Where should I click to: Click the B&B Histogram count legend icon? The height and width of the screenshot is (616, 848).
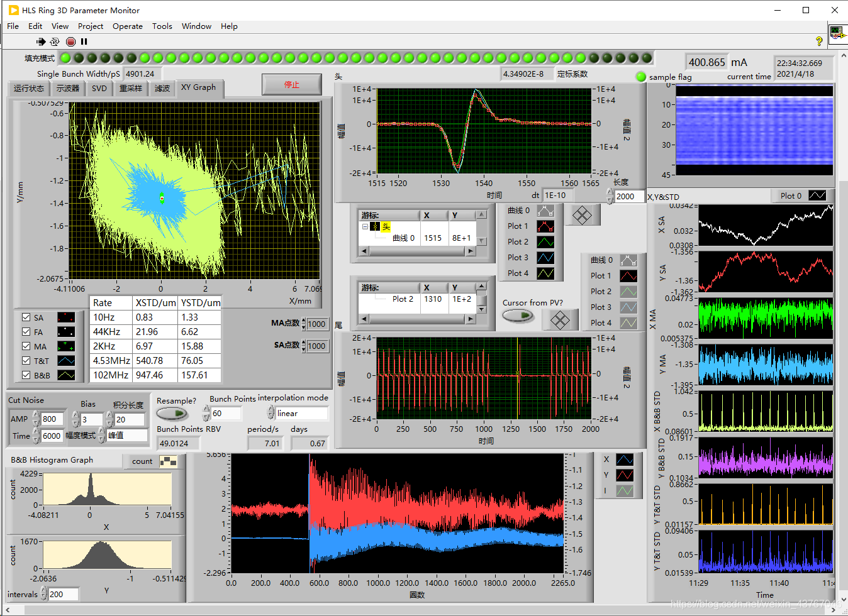pos(168,461)
